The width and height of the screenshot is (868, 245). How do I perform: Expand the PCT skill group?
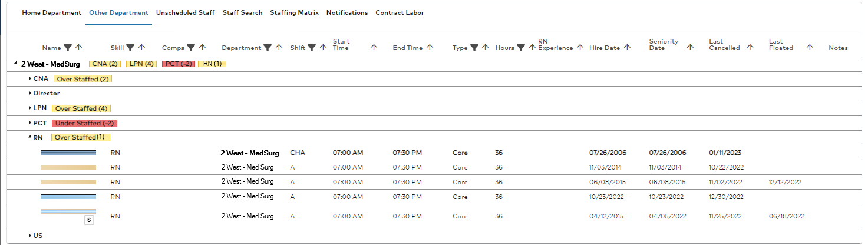[30, 123]
